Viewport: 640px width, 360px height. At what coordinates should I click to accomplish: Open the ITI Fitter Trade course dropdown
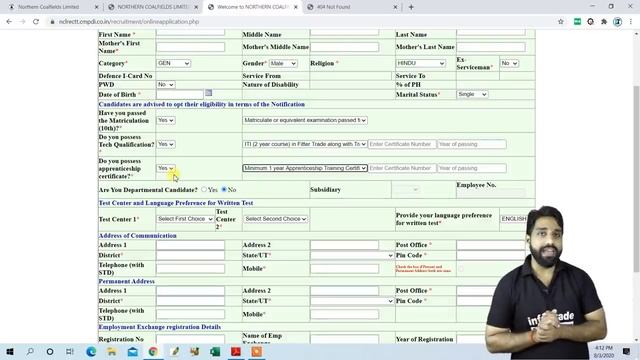(x=305, y=144)
